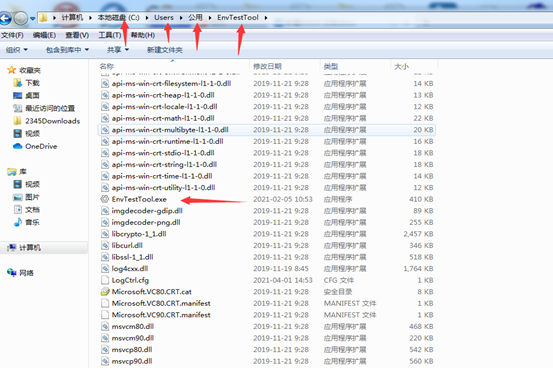The height and width of the screenshot is (368, 553).
Task: Click the Microsoft.VC80.CRT.cat file icon
Action: pyautogui.click(x=105, y=292)
